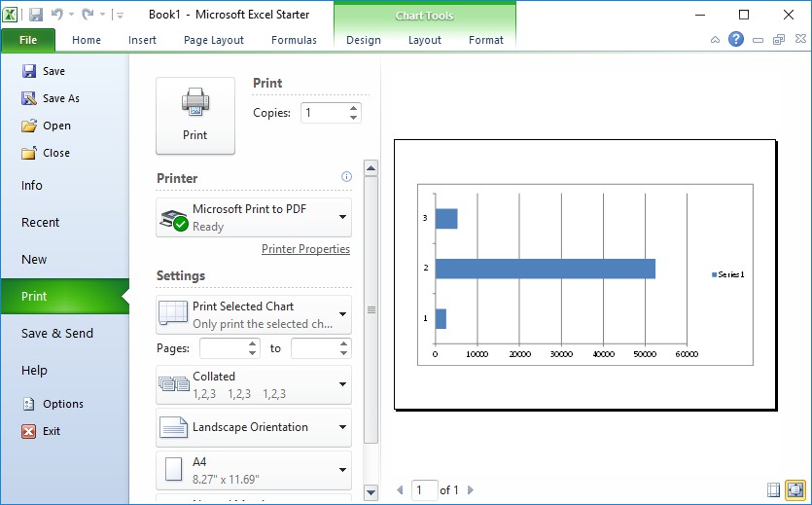The image size is (812, 505).
Task: Open the Help question mark icon
Action: (x=736, y=40)
